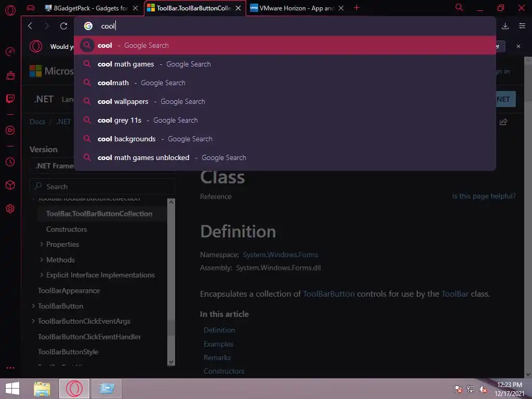
Task: Click 'Is this page helpful?' link
Action: click(x=484, y=196)
